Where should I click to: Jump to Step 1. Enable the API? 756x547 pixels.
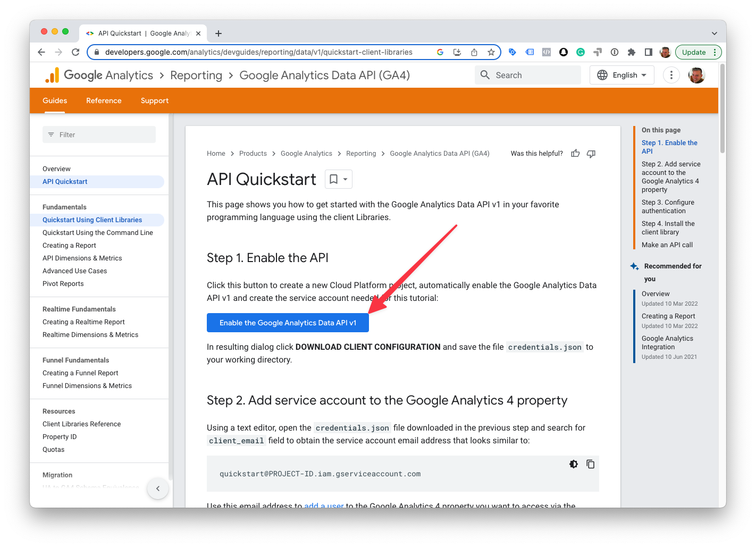click(x=669, y=147)
